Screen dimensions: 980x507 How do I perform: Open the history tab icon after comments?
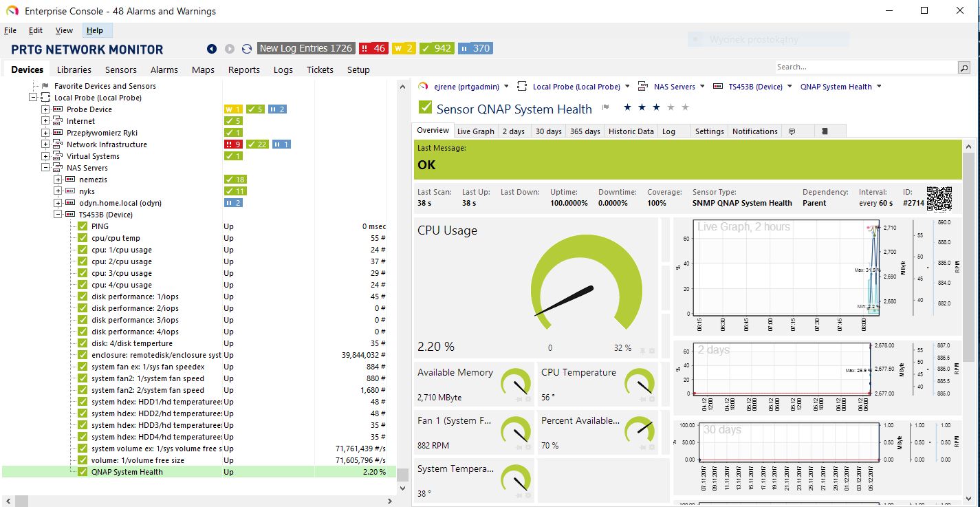click(x=825, y=131)
